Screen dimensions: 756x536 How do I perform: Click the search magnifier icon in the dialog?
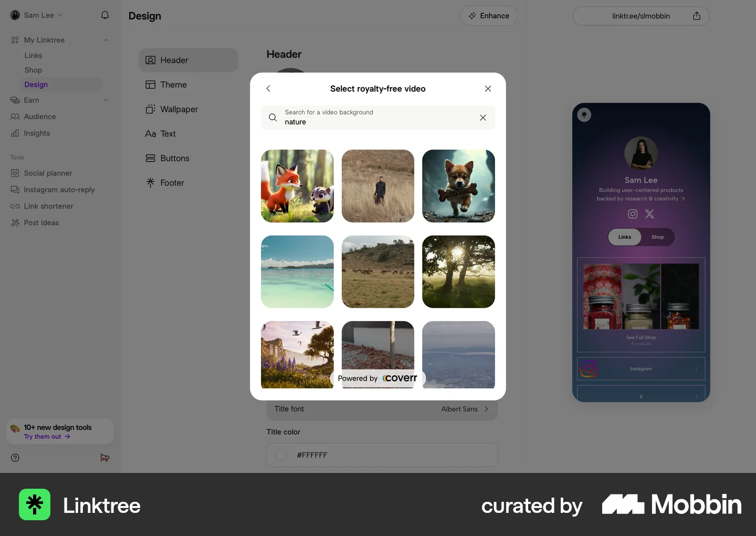coord(273,118)
